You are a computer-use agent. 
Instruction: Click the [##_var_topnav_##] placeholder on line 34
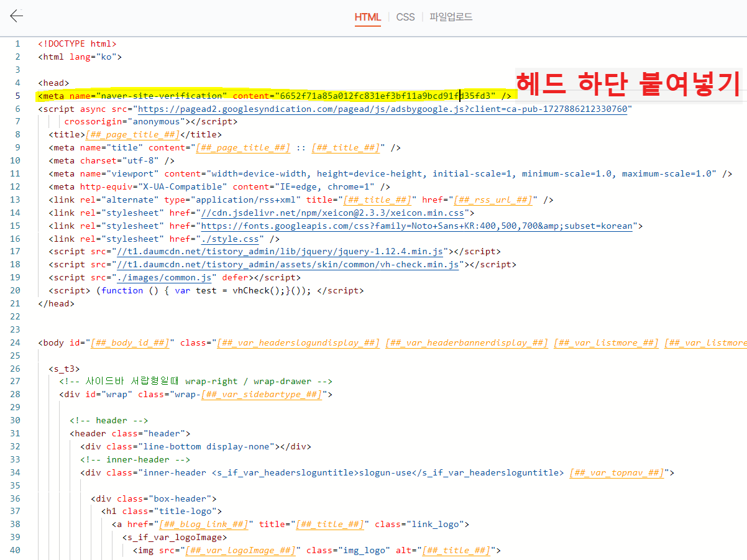pos(616,474)
